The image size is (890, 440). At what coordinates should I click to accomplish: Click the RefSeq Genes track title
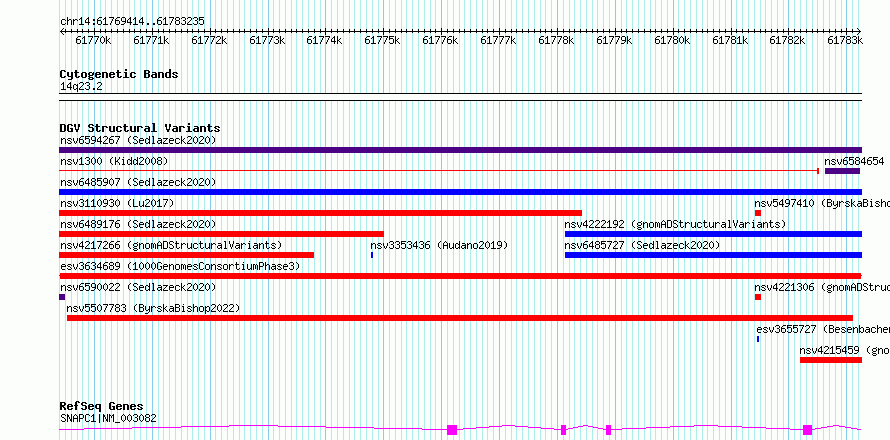(102, 407)
